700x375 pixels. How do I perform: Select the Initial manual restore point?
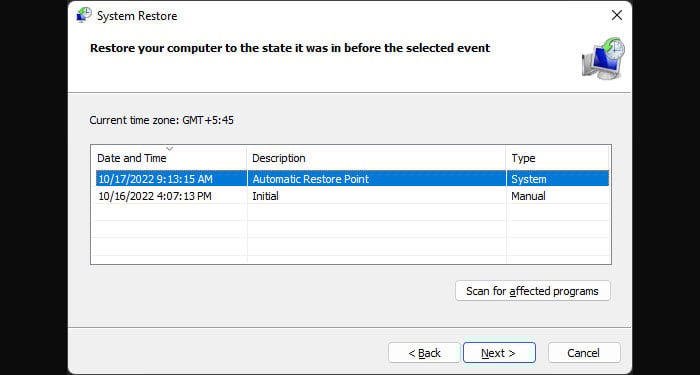click(x=352, y=196)
